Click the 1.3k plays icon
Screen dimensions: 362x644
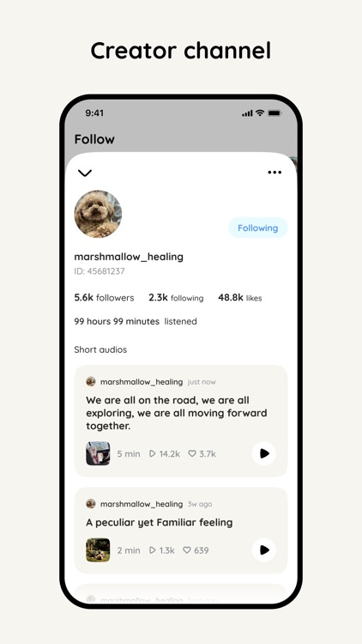click(x=153, y=550)
